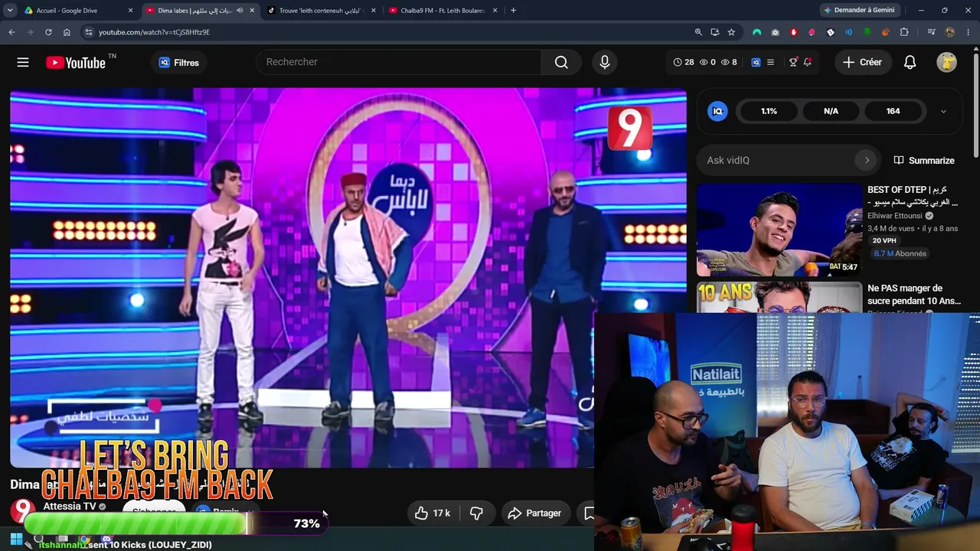Open the vidIQ Filtres button
980x551 pixels.
(x=179, y=63)
